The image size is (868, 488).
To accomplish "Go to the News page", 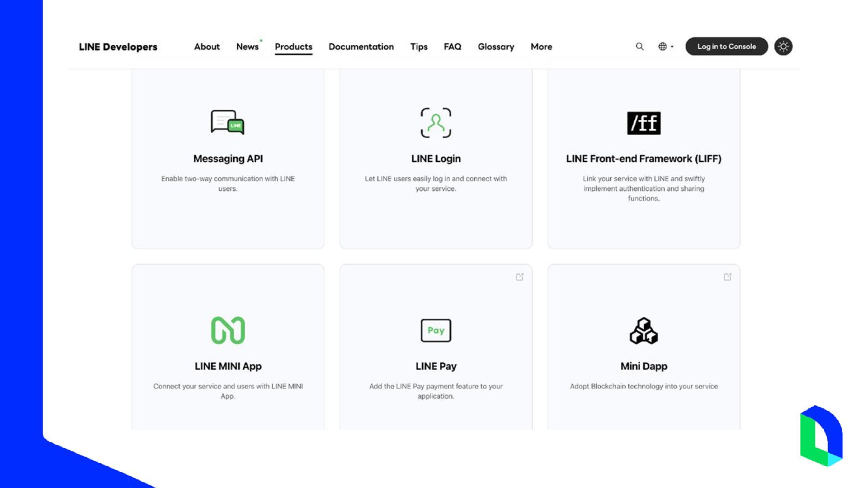I will (x=247, y=47).
